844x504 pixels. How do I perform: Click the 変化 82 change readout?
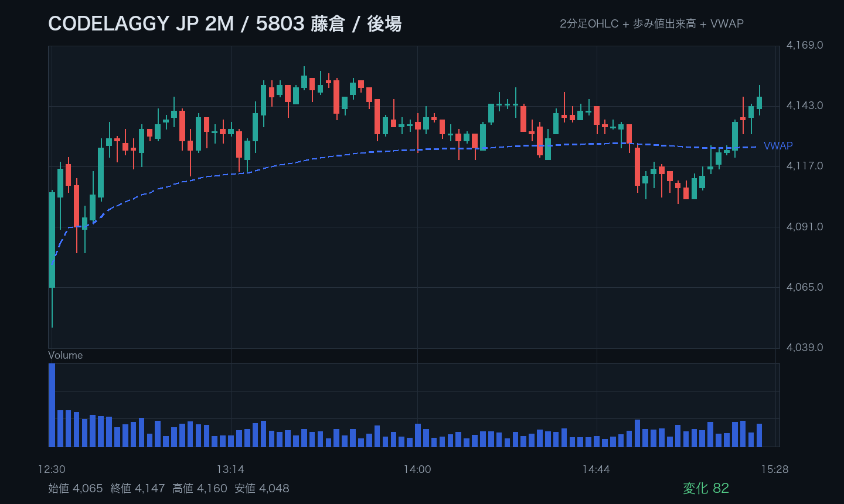[706, 488]
